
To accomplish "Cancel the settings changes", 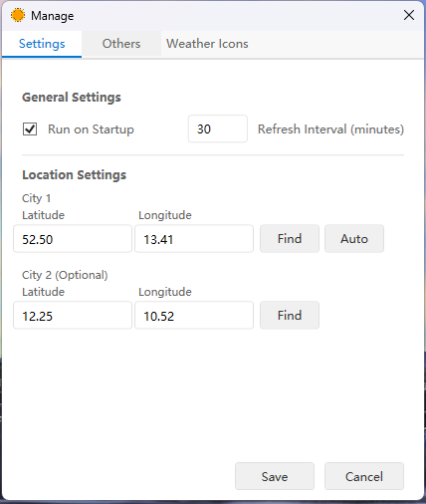I will (x=364, y=476).
